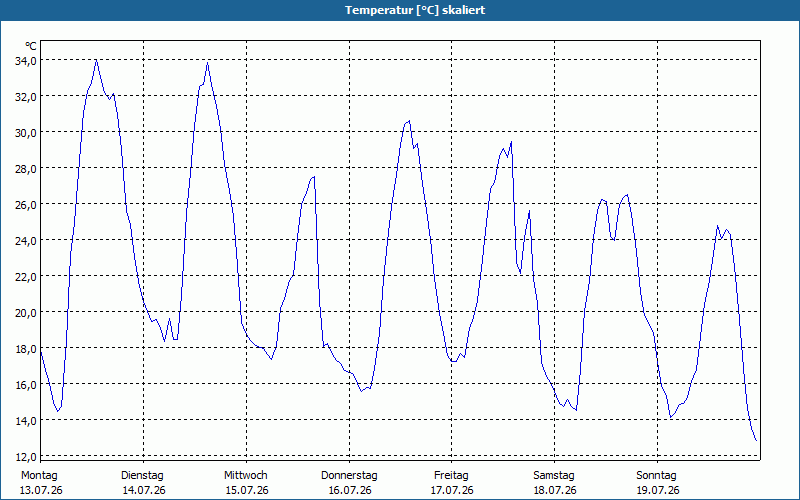The height and width of the screenshot is (500, 800).
Task: Click the 32,0 axis value
Action: (26, 96)
